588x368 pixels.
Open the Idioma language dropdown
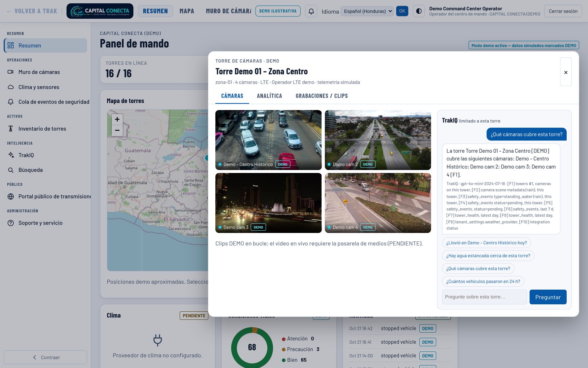click(x=367, y=11)
